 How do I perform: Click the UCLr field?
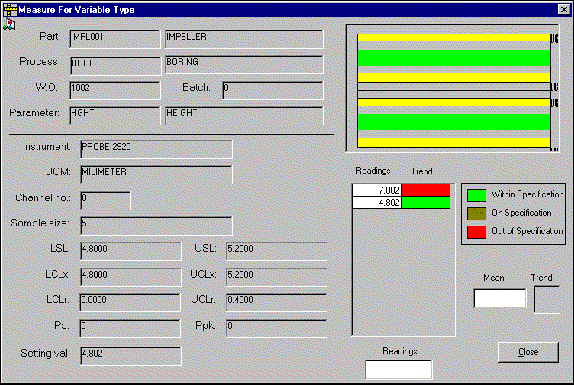tap(276, 302)
